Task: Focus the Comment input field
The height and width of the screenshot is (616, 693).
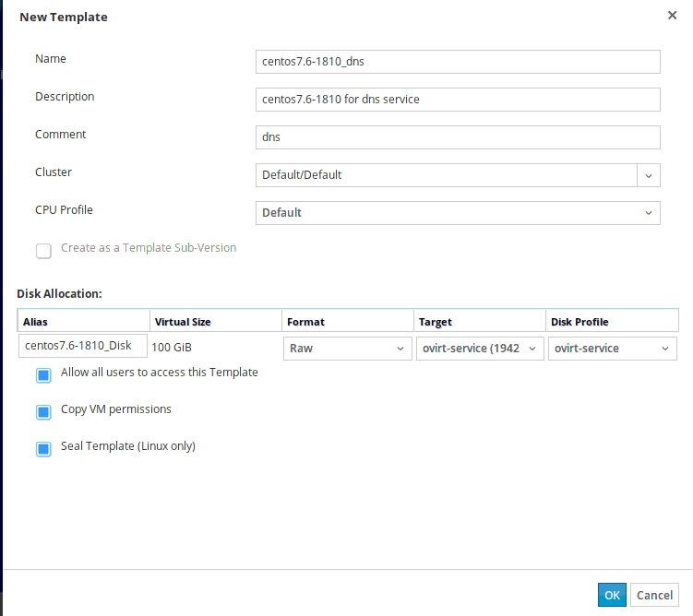Action: coord(458,137)
